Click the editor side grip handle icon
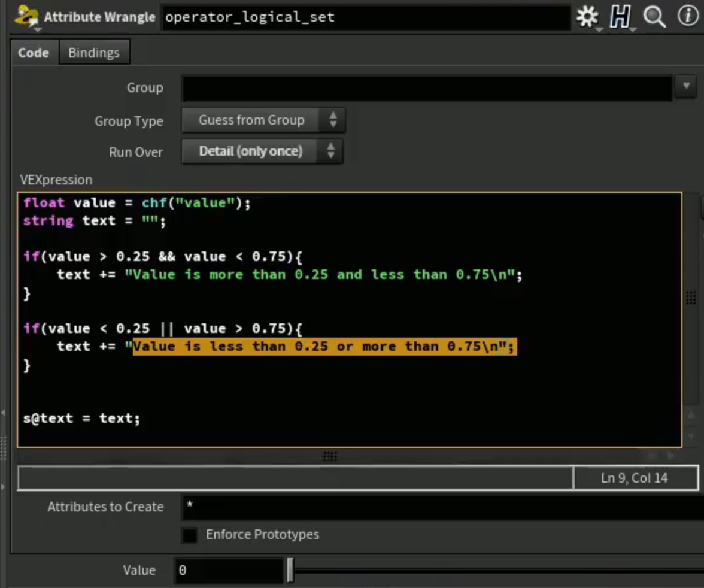 click(x=691, y=298)
